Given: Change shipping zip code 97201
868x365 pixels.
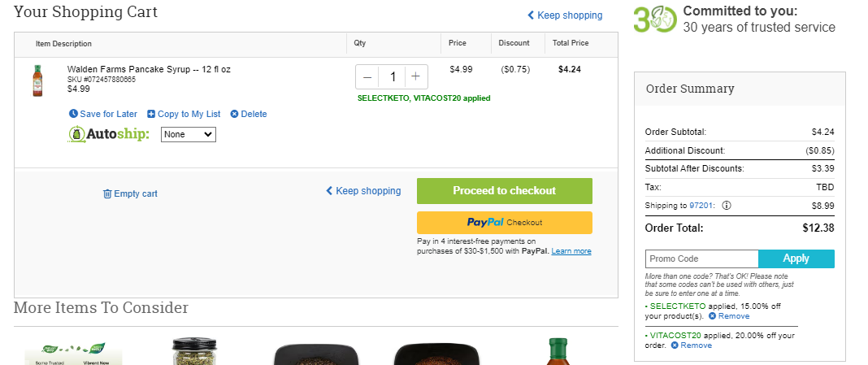Looking at the screenshot, I should pyautogui.click(x=701, y=206).
